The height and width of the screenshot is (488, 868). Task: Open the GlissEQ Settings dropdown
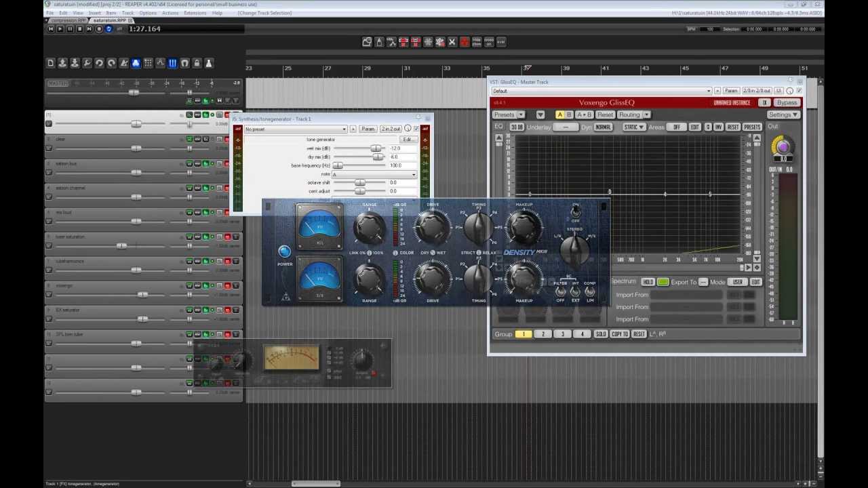pyautogui.click(x=783, y=115)
